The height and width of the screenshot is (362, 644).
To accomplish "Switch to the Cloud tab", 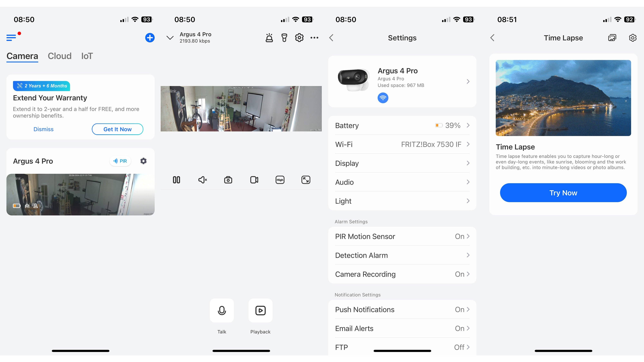I will click(x=60, y=56).
